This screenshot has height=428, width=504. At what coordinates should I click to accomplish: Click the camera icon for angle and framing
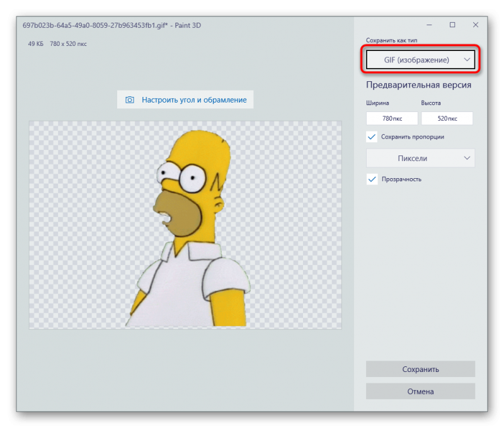coord(130,100)
